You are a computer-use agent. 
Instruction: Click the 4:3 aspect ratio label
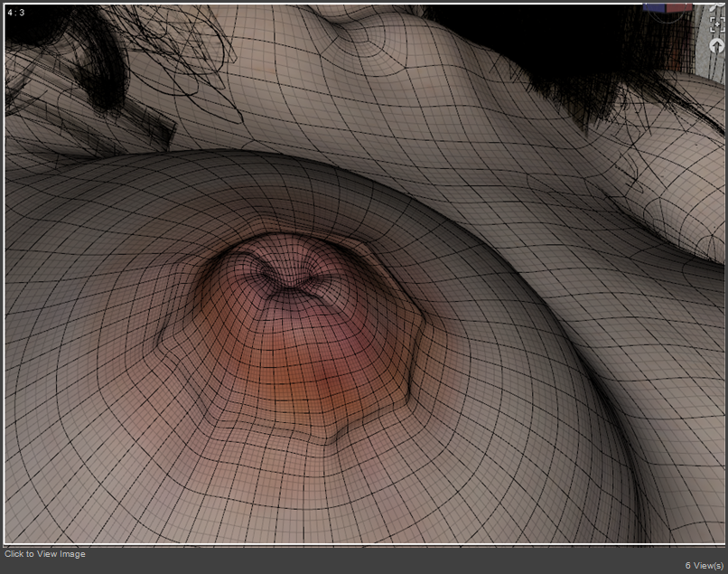click(15, 13)
